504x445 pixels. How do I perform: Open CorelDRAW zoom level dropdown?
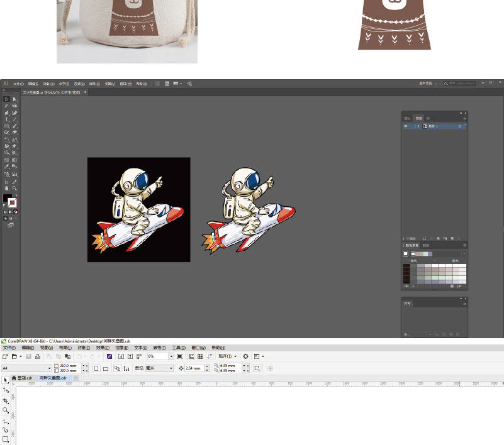point(171,356)
